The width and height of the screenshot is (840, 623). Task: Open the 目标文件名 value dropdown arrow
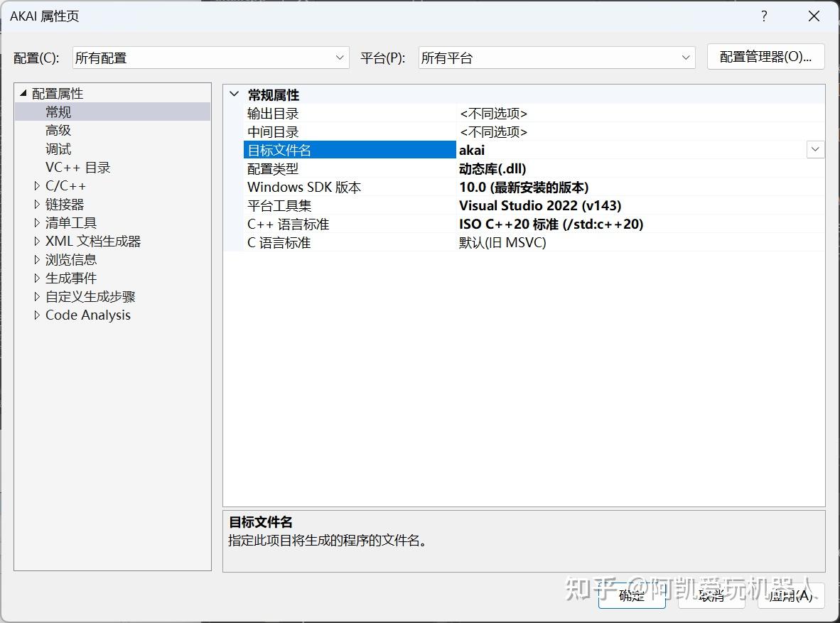[x=814, y=149]
